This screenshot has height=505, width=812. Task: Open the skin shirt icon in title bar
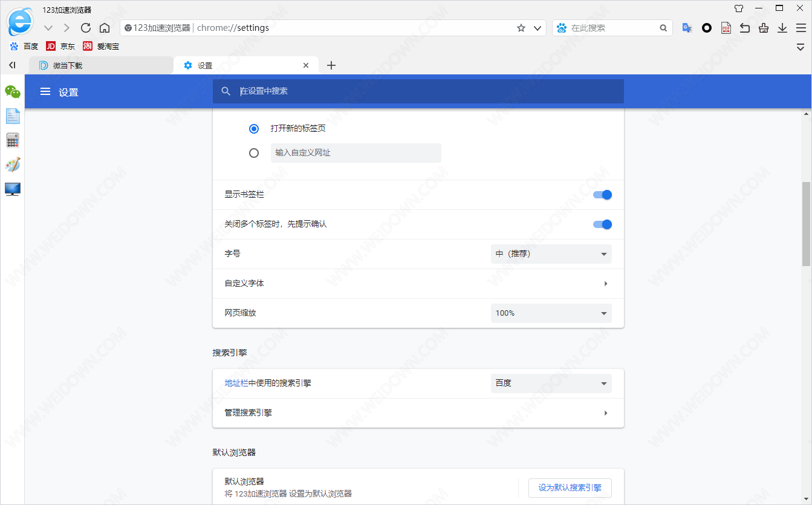(x=739, y=8)
